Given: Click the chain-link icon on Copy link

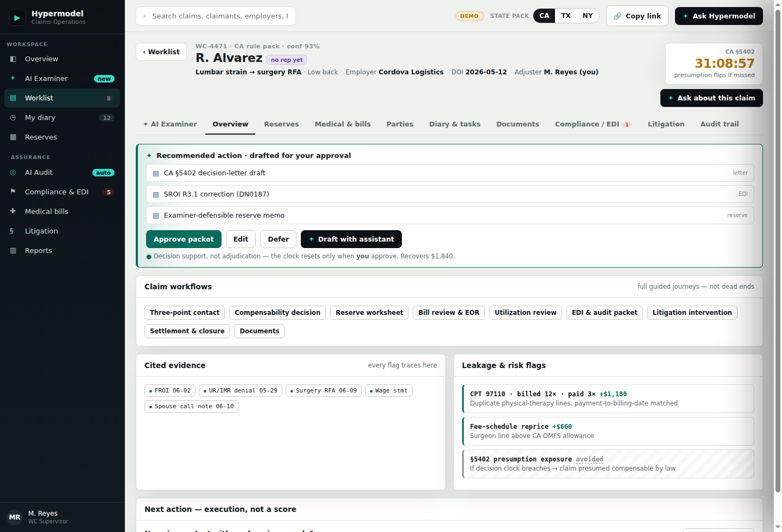Looking at the screenshot, I should [617, 16].
